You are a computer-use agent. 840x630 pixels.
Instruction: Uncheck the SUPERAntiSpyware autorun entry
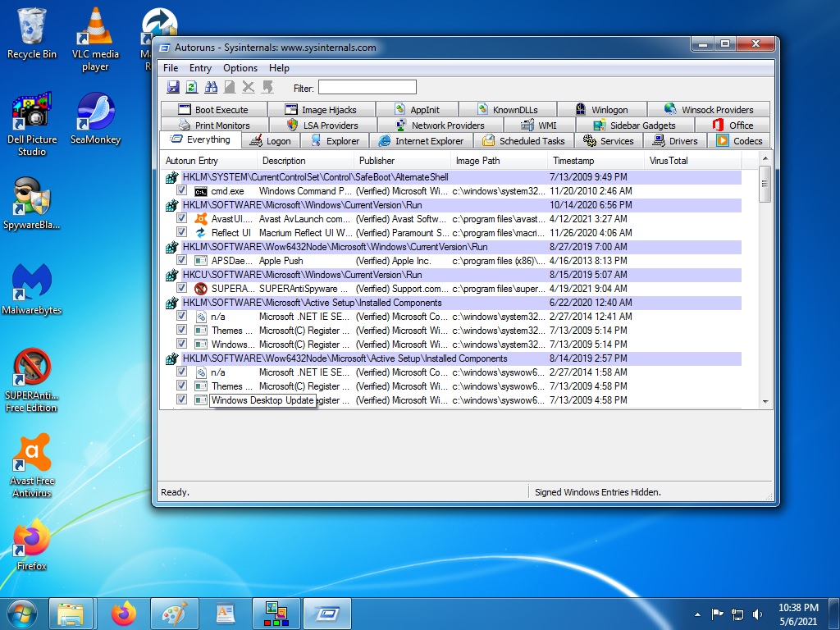[181, 288]
